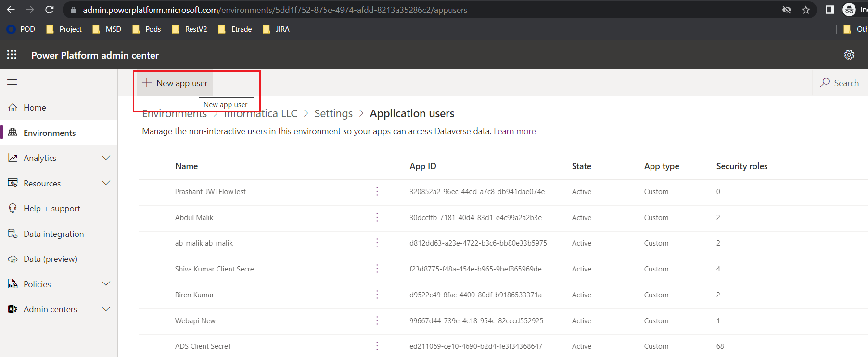Click the Incognito profile icon

849,10
